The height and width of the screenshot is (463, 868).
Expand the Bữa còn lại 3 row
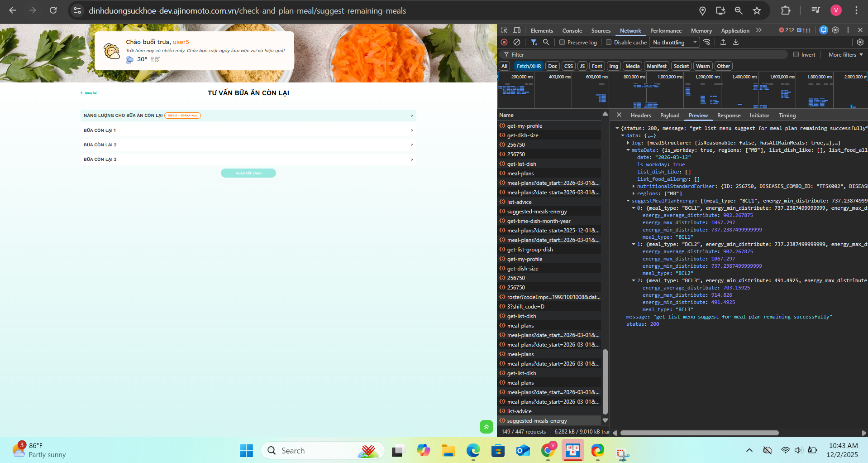248,159
